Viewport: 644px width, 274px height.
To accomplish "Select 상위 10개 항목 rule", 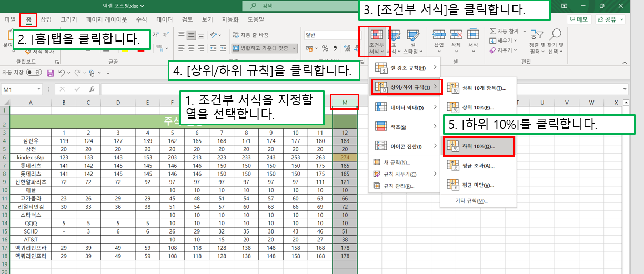I will (x=478, y=88).
